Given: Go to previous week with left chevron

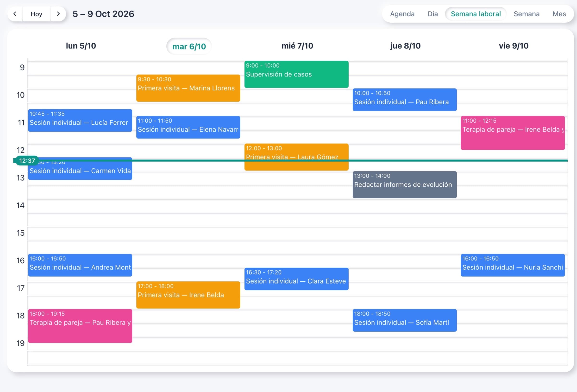Looking at the screenshot, I should click(15, 14).
